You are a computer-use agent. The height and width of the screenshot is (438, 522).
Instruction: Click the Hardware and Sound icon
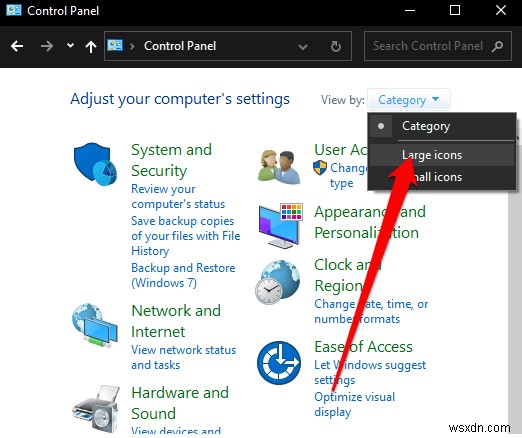(96, 408)
